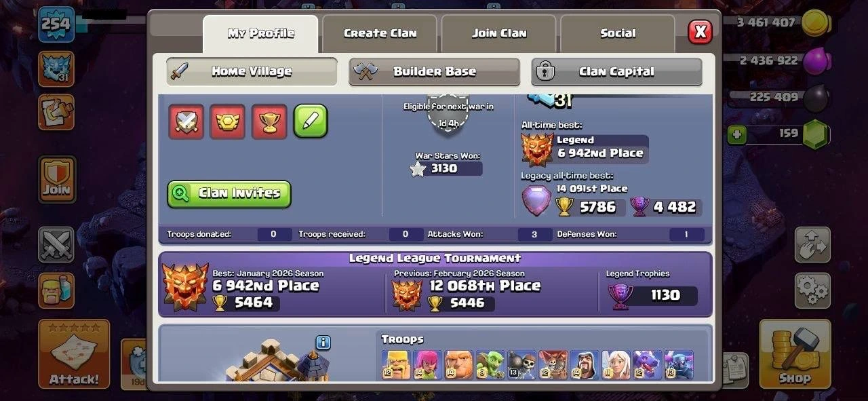Click the Clan Invites button
868x401 pixels.
[229, 193]
